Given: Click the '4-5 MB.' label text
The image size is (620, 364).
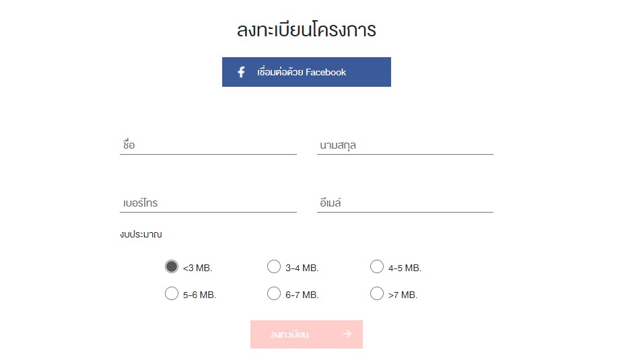Looking at the screenshot, I should click(405, 268).
